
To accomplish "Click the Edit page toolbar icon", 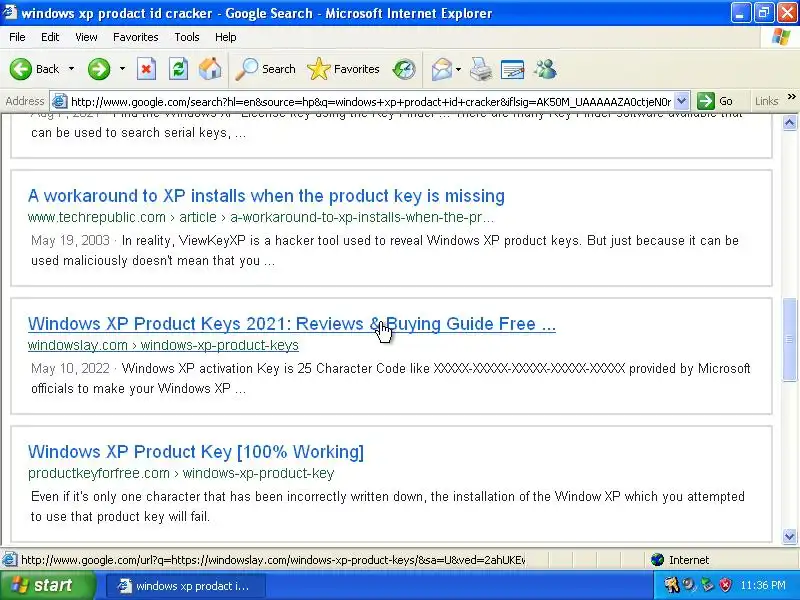I will [512, 69].
